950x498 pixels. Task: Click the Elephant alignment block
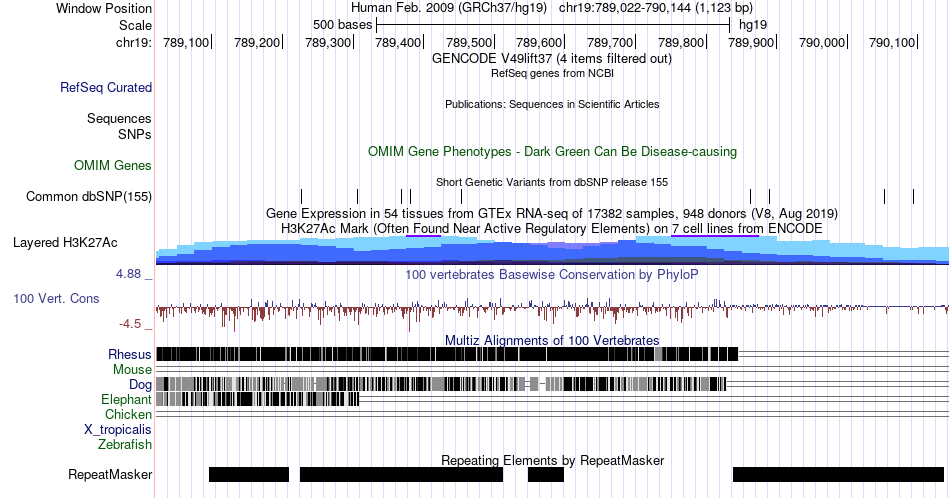[x=257, y=399]
